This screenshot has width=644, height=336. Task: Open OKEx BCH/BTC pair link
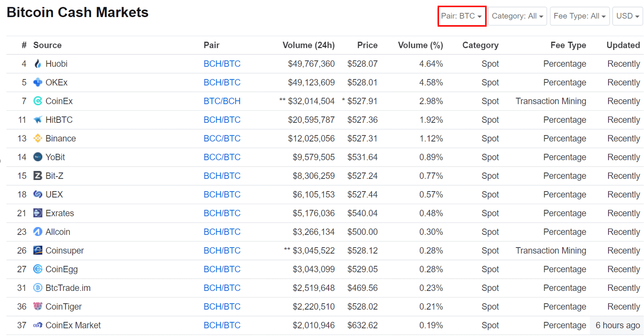coord(222,82)
